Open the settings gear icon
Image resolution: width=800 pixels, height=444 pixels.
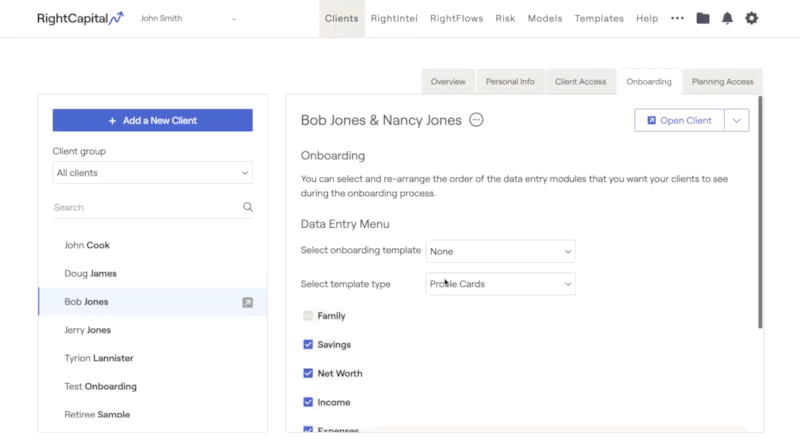[x=752, y=18]
